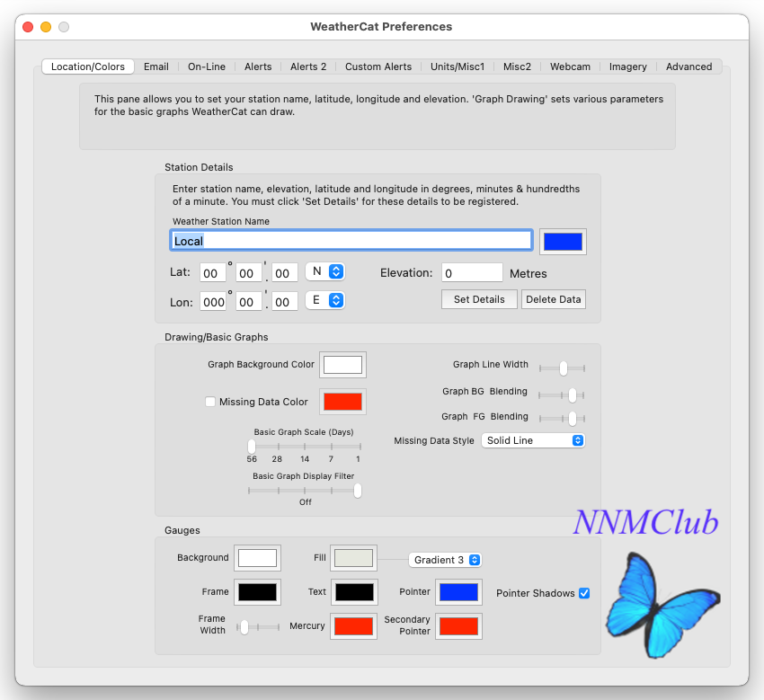Open the E longitude hemisphere dropdown
This screenshot has height=700, width=764.
(325, 300)
